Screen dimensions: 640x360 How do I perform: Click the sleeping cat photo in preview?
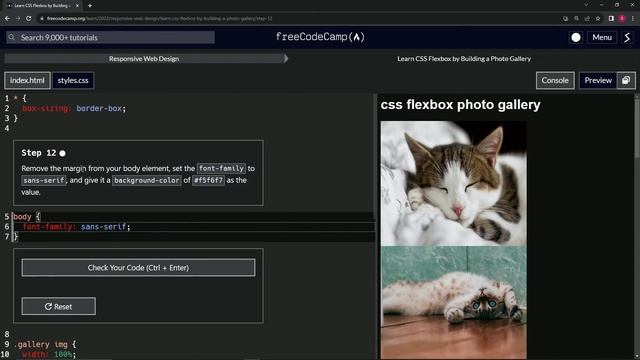453,183
